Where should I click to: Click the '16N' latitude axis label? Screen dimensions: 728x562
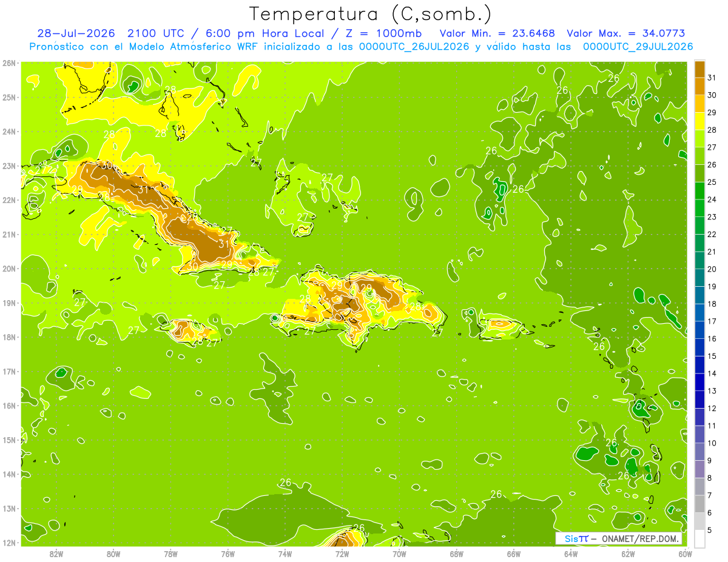[x=9, y=406]
